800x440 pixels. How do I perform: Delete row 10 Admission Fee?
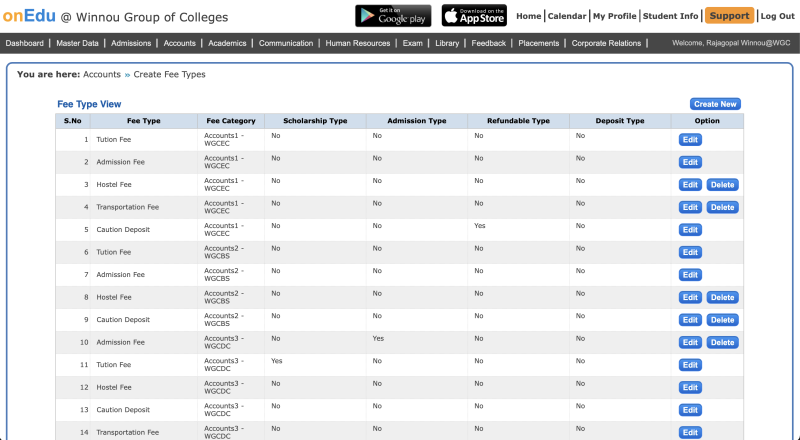pos(722,342)
